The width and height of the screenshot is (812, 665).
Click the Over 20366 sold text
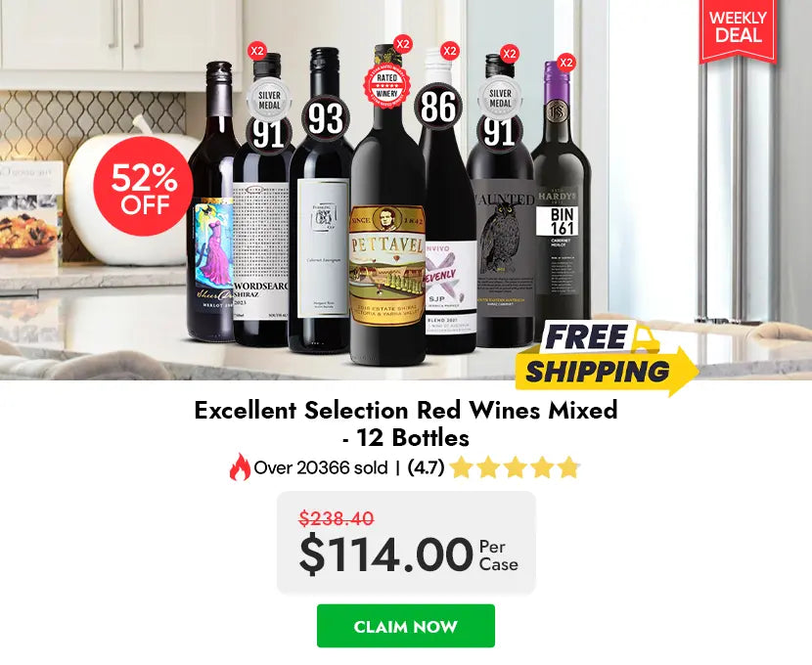tap(321, 467)
